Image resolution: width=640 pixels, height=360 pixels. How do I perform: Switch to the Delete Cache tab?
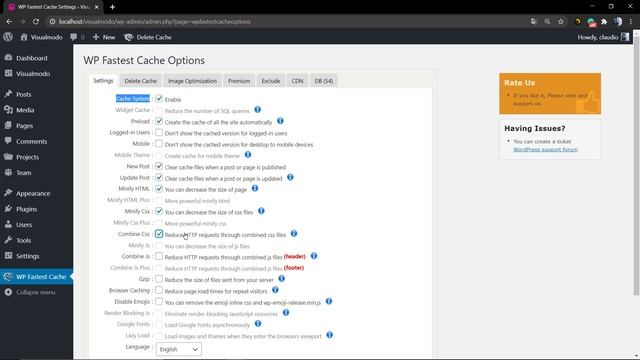[140, 81]
